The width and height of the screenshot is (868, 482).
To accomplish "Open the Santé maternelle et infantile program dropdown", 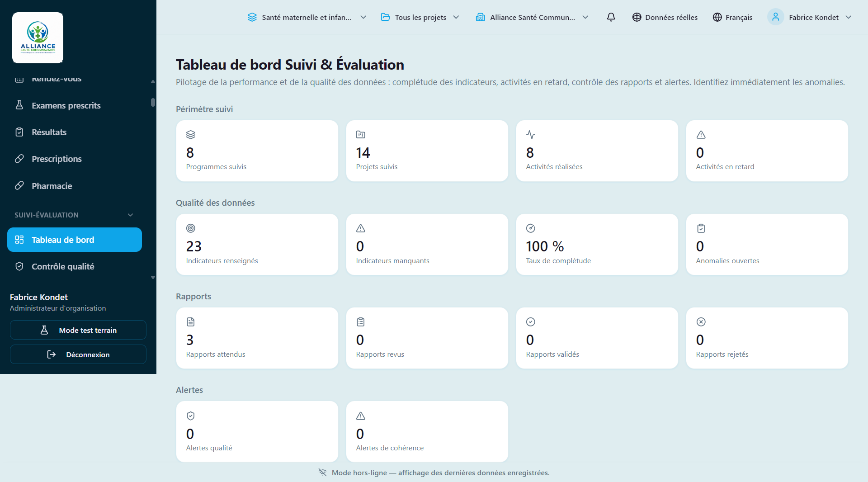I will point(307,17).
